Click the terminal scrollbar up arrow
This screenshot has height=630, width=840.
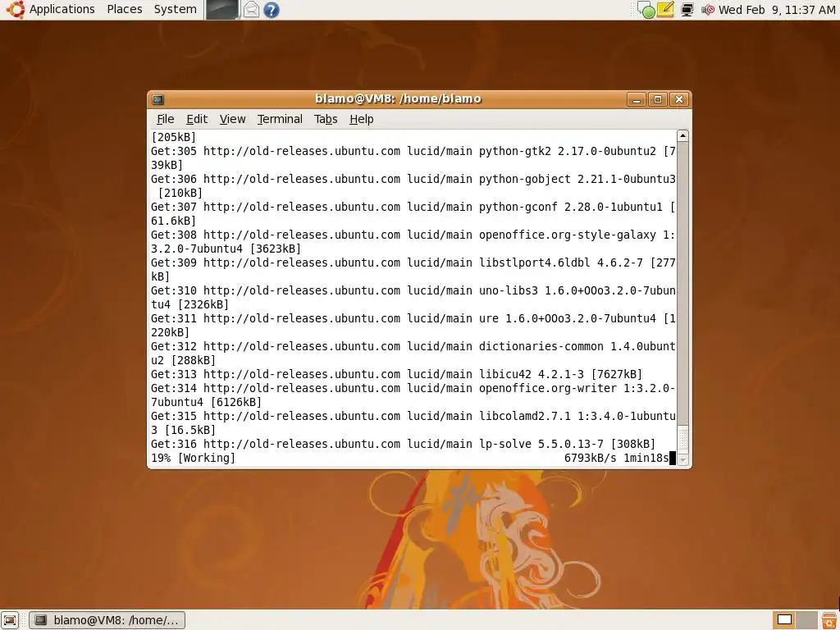point(682,135)
